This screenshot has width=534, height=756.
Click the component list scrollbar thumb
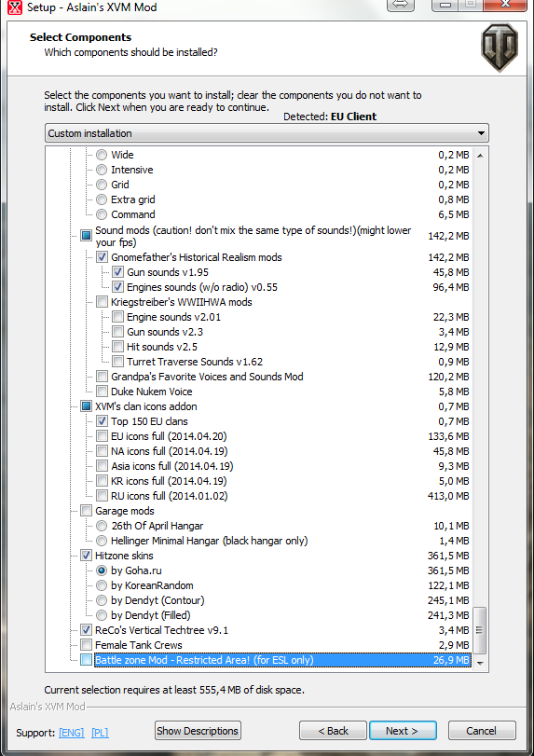[480, 629]
